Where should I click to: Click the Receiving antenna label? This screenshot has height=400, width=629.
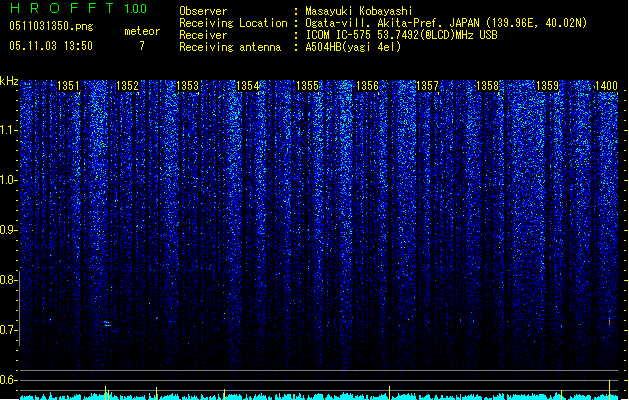(x=230, y=47)
